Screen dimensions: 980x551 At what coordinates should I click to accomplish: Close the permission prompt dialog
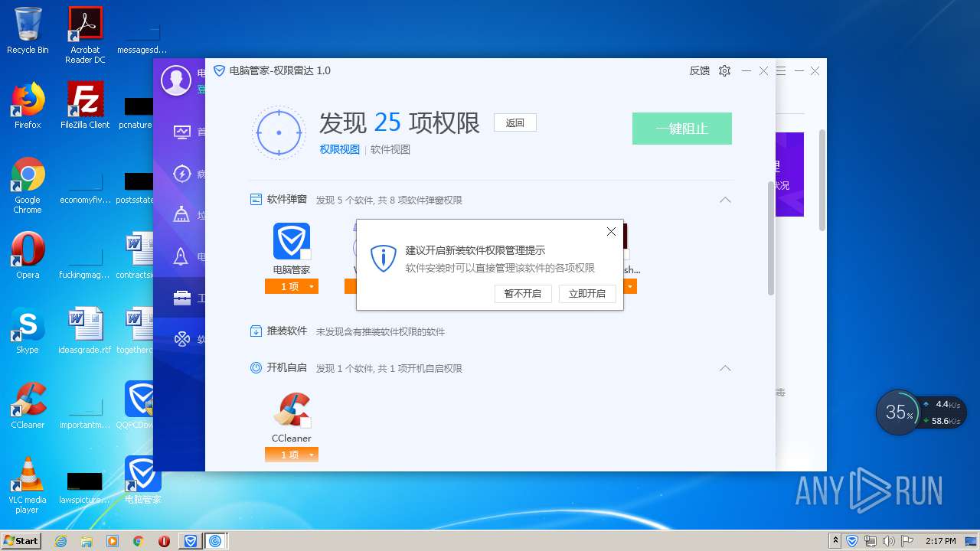(x=611, y=232)
